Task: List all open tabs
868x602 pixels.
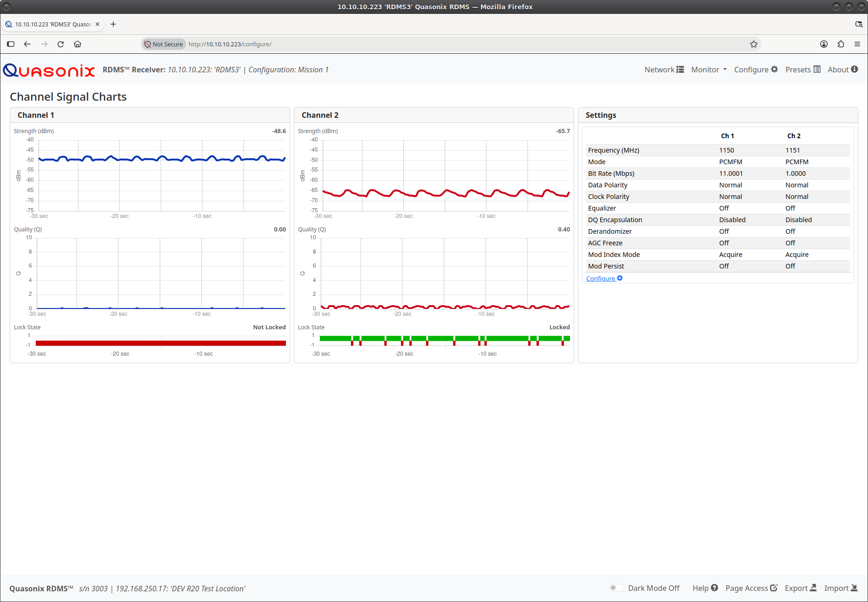Action: tap(859, 24)
